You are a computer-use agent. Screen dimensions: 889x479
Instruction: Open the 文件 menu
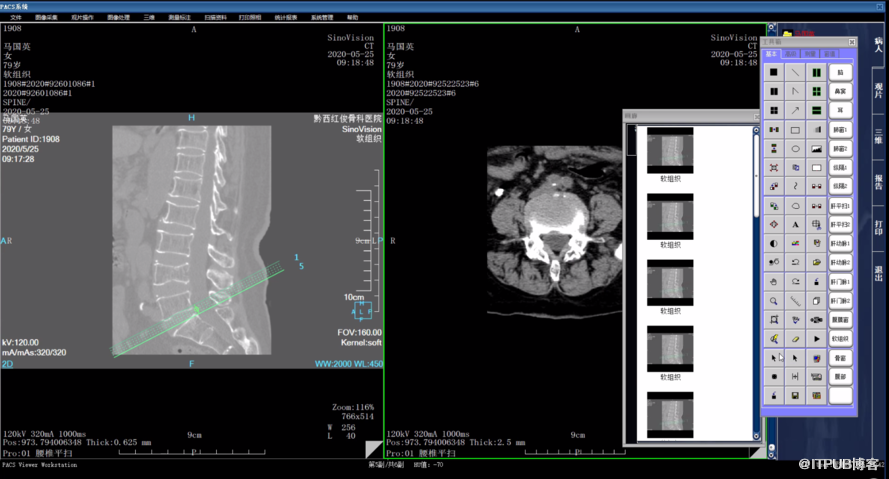15,17
